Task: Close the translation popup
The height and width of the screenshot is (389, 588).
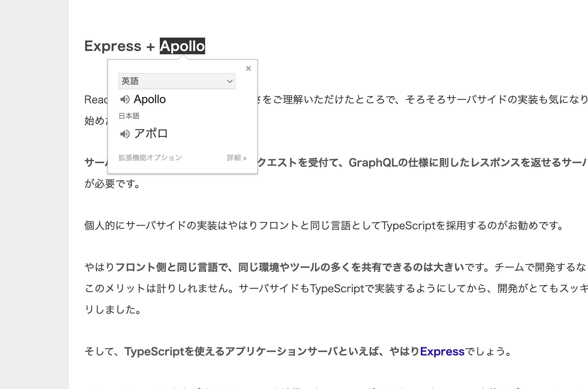Action: pyautogui.click(x=248, y=68)
